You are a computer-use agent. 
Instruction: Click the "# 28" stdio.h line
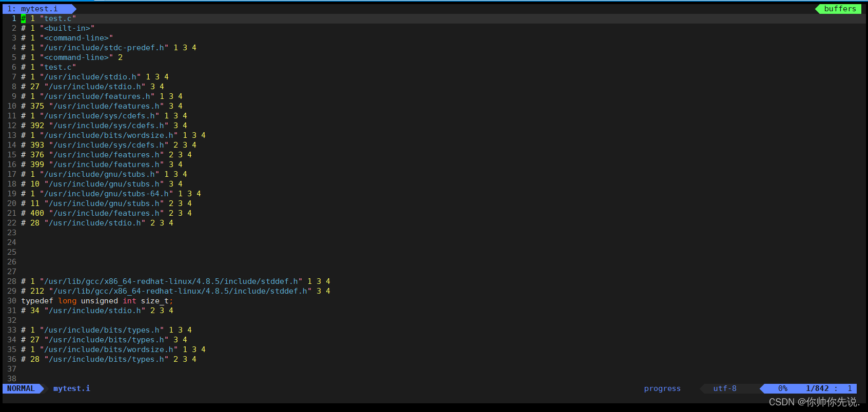(97, 223)
